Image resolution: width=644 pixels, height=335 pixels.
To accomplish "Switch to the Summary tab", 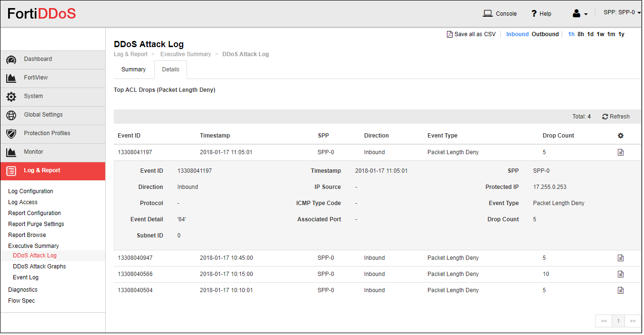I will click(133, 69).
